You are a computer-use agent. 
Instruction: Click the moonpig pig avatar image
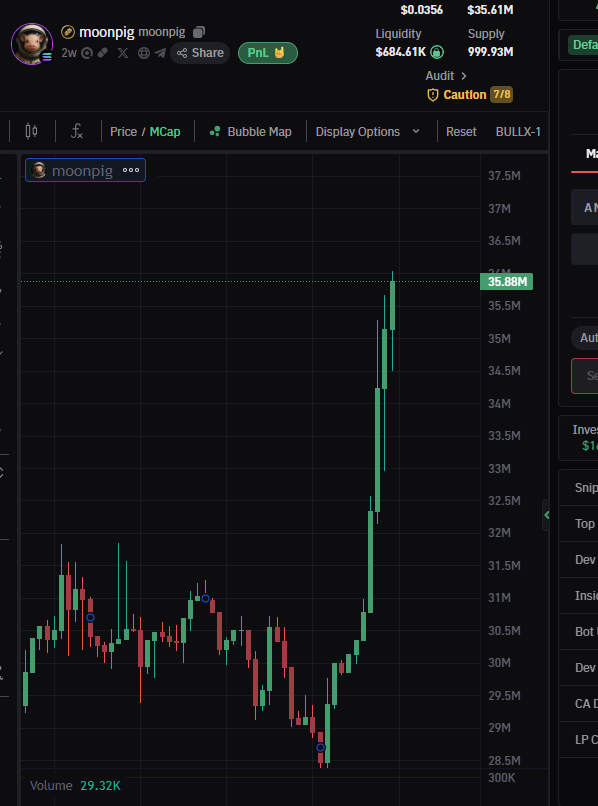(x=32, y=44)
